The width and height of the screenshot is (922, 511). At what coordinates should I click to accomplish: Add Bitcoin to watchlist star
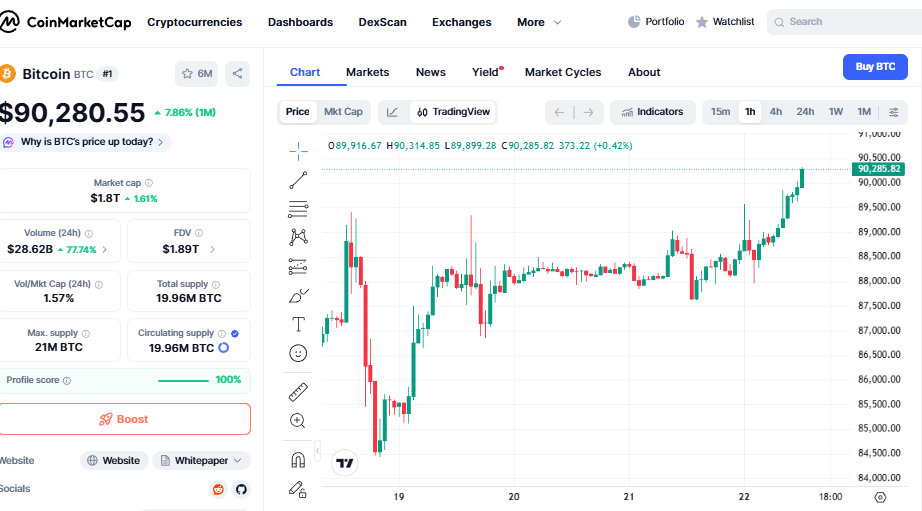tap(197, 74)
